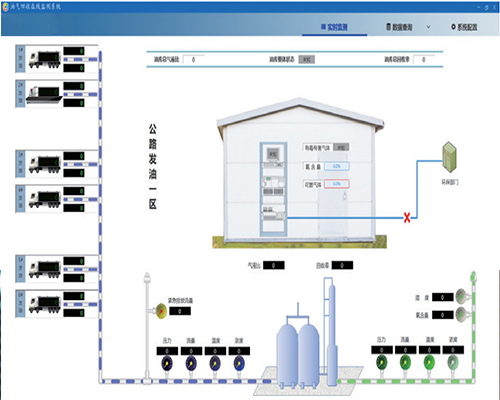Click the outlet 氧含量 sensor gauge
Viewport: 500px width, 400px height.
coord(461,315)
